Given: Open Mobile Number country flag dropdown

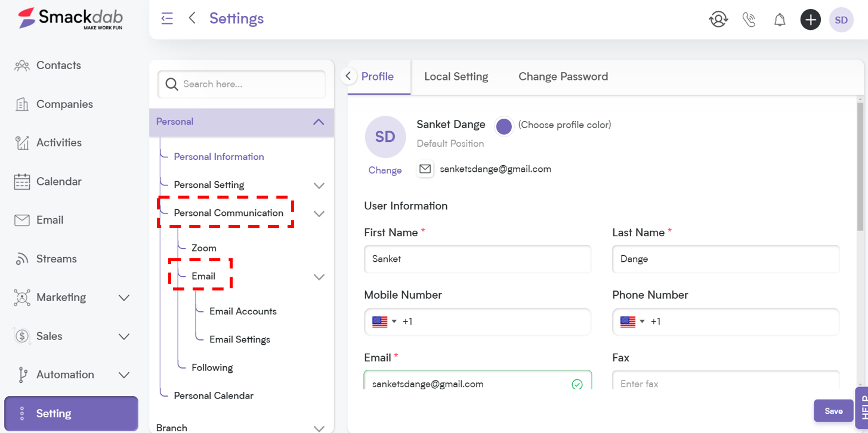Looking at the screenshot, I should click(x=385, y=321).
